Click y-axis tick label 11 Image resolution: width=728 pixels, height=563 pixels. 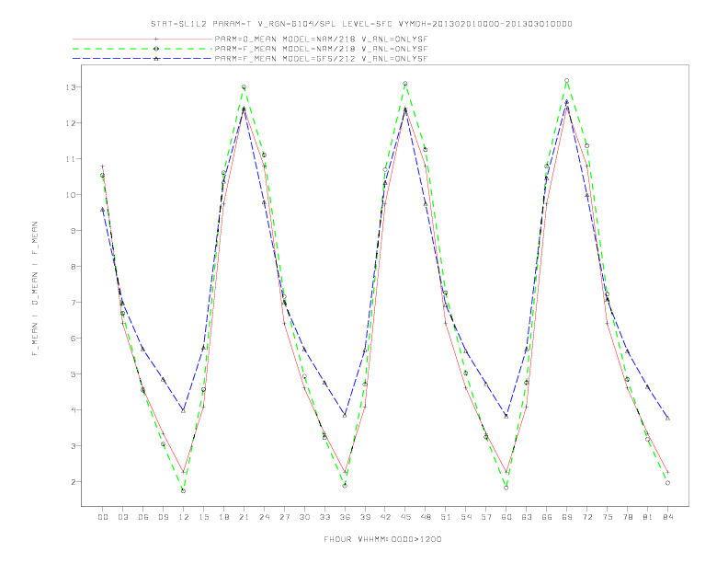tap(71, 159)
